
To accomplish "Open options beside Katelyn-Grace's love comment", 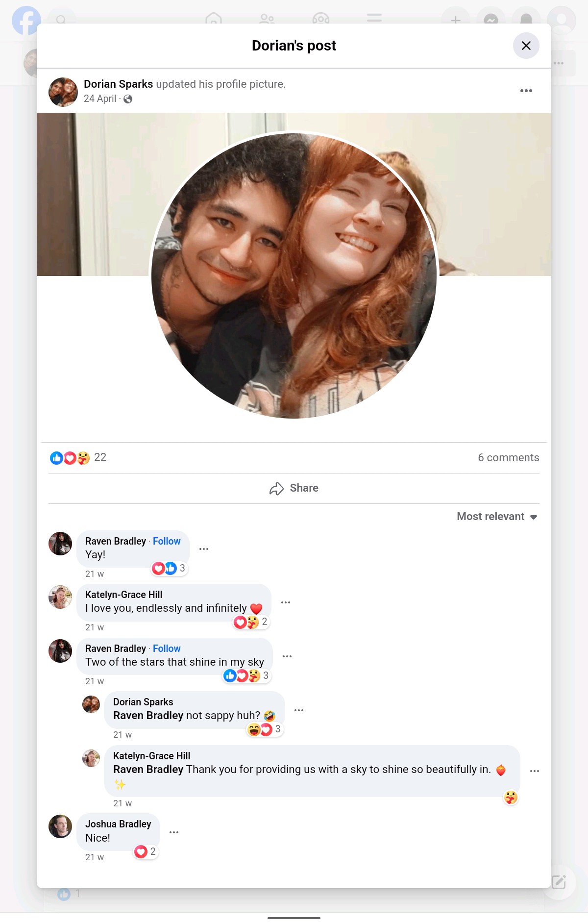I will (286, 602).
